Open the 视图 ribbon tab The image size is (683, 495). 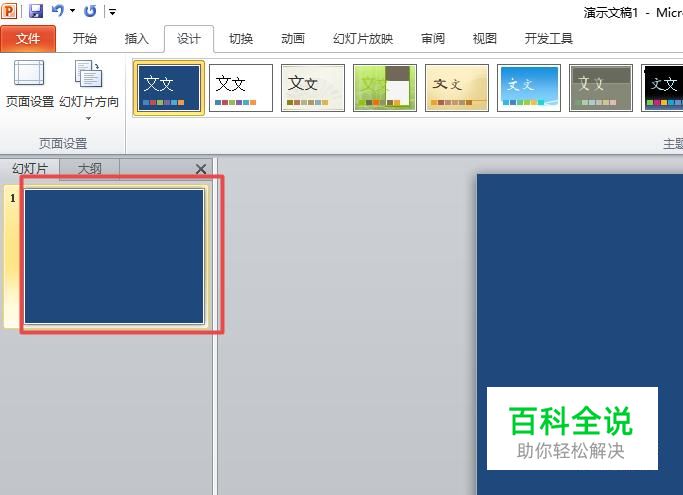click(484, 38)
